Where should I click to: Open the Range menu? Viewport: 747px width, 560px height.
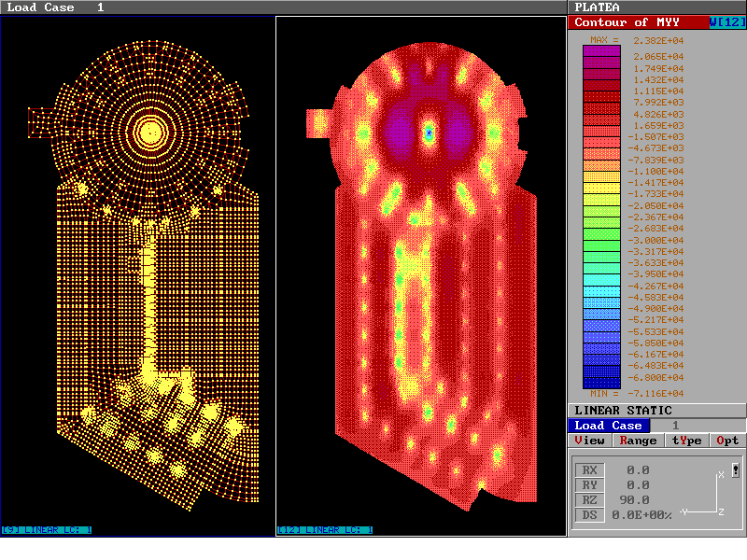click(x=638, y=441)
